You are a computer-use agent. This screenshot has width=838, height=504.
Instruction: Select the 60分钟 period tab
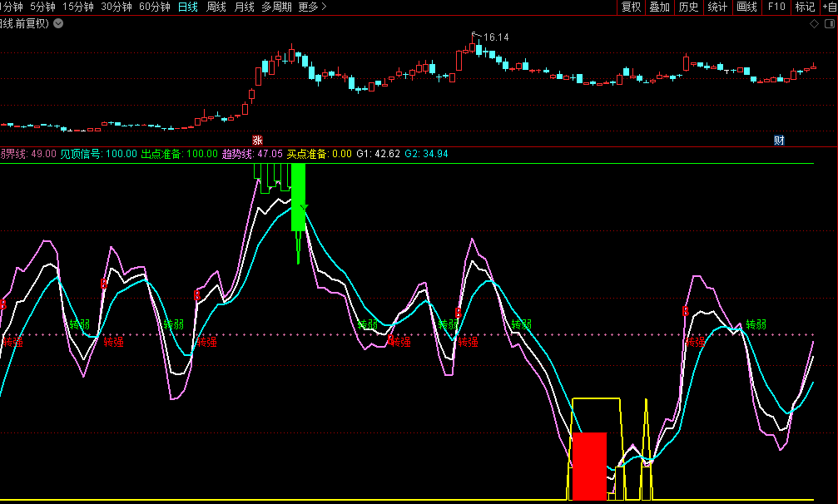tap(154, 7)
